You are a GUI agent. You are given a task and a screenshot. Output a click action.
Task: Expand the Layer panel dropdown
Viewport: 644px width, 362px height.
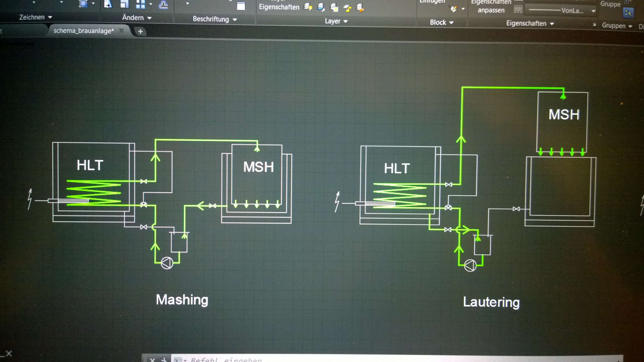click(x=336, y=21)
